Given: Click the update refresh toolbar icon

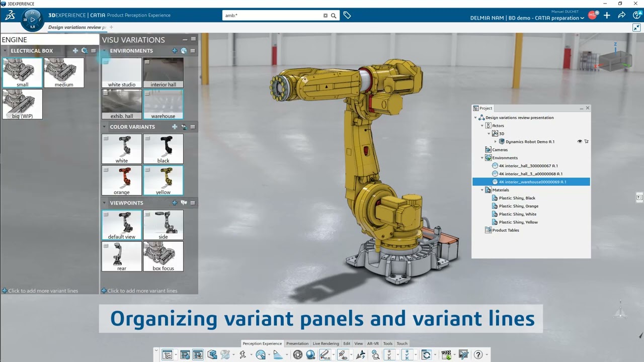Looking at the screenshot, I should [426, 354].
